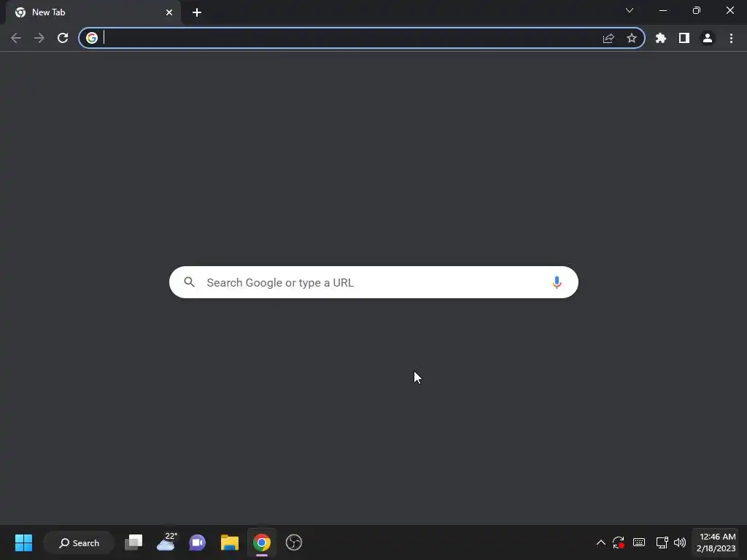Open Chrome's three-dot menu
The height and width of the screenshot is (560, 747).
[x=731, y=38]
